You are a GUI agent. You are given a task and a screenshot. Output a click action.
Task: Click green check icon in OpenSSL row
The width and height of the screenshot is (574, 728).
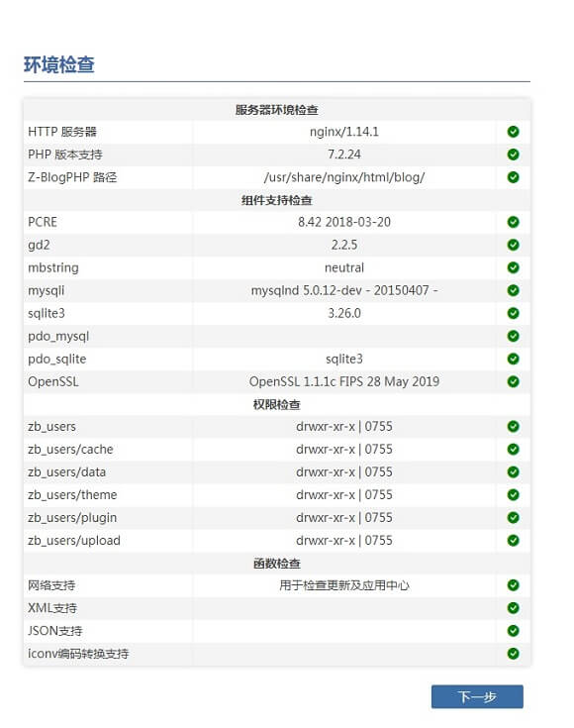point(513,381)
